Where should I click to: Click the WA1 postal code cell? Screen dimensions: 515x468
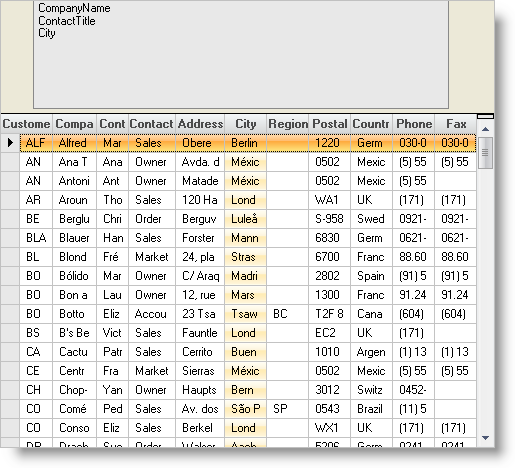pyautogui.click(x=330, y=200)
